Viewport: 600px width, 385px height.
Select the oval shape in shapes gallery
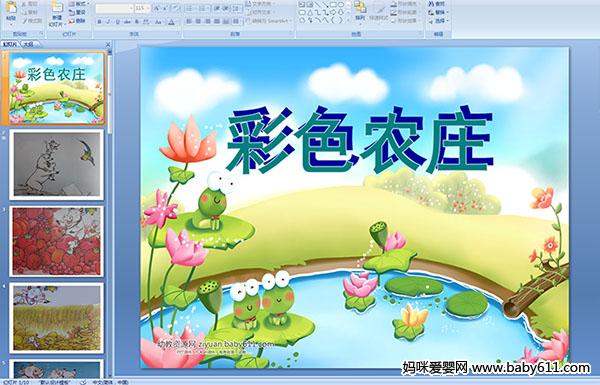tap(341, 4)
